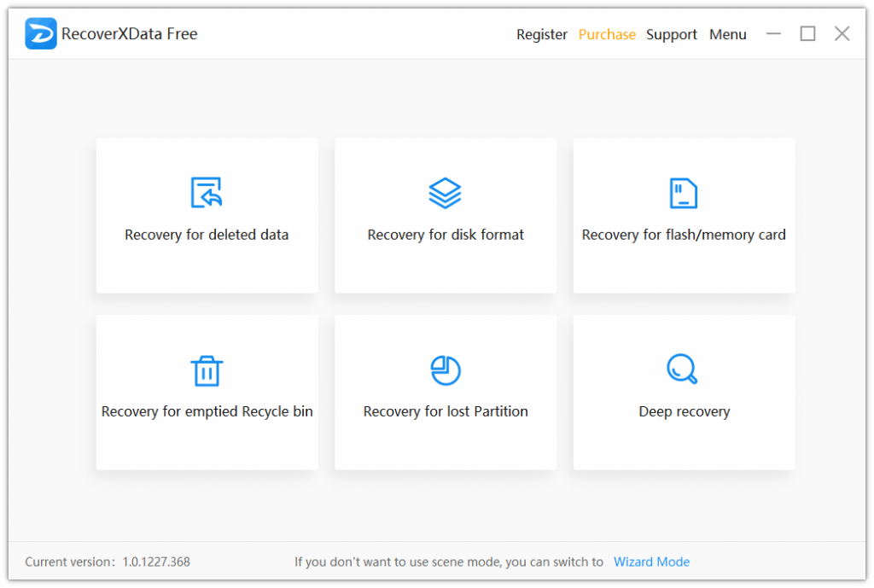Click the RecoverXData Free title text
Viewport: 874px width, 588px height.
pyautogui.click(x=129, y=33)
